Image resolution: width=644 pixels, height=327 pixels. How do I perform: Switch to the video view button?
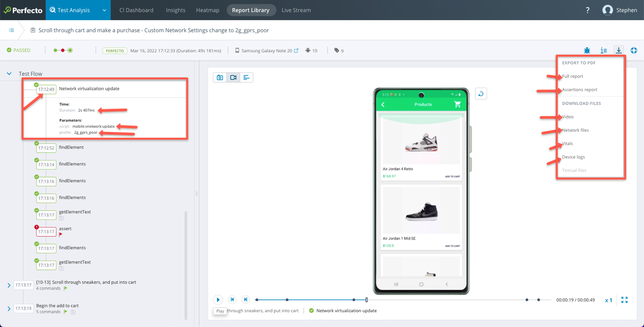[x=233, y=77]
